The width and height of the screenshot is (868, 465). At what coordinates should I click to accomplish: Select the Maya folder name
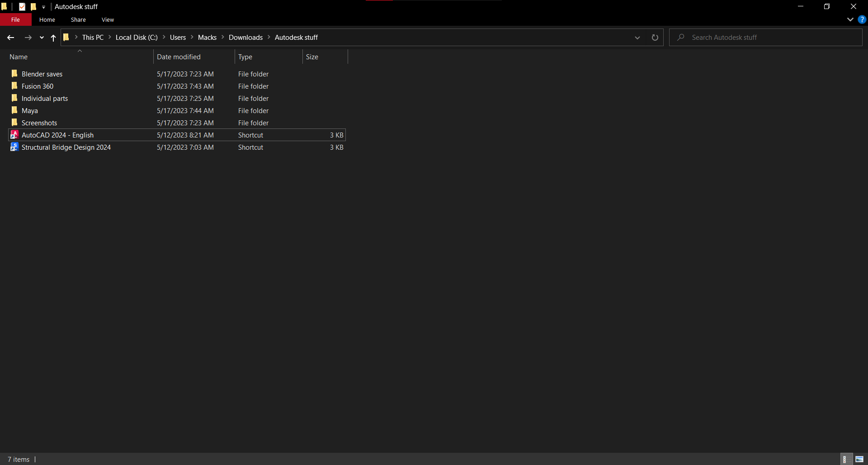(x=30, y=111)
